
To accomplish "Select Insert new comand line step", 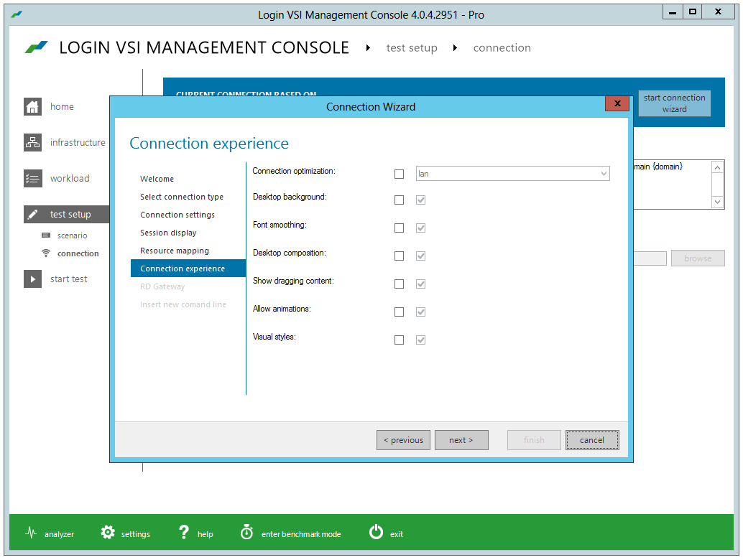I will point(183,304).
